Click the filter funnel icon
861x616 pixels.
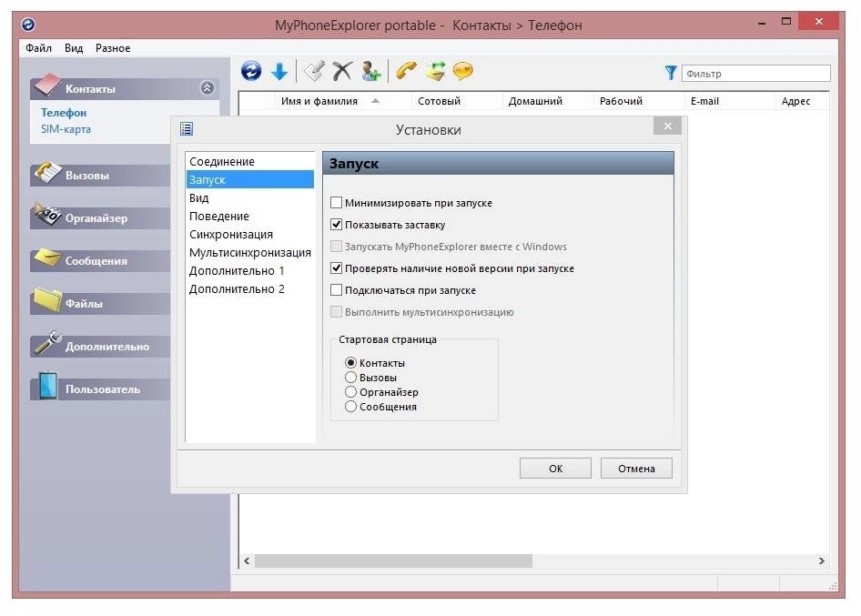(x=671, y=73)
